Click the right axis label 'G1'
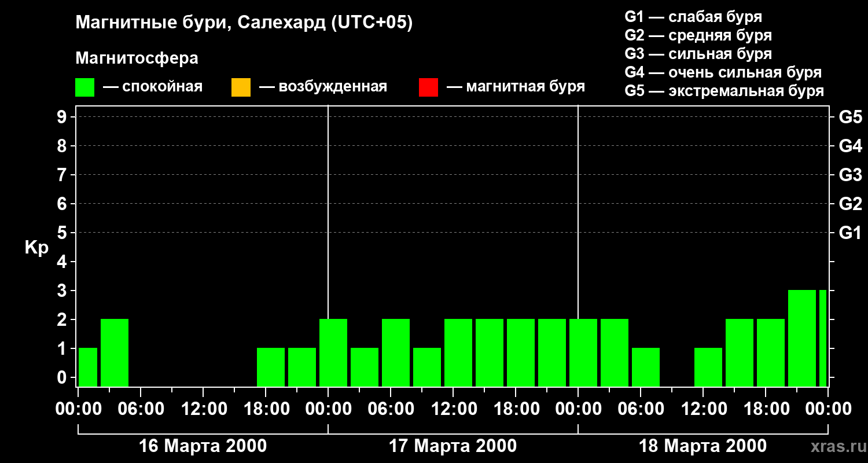Viewport: 868px width, 463px height. pyautogui.click(x=850, y=233)
